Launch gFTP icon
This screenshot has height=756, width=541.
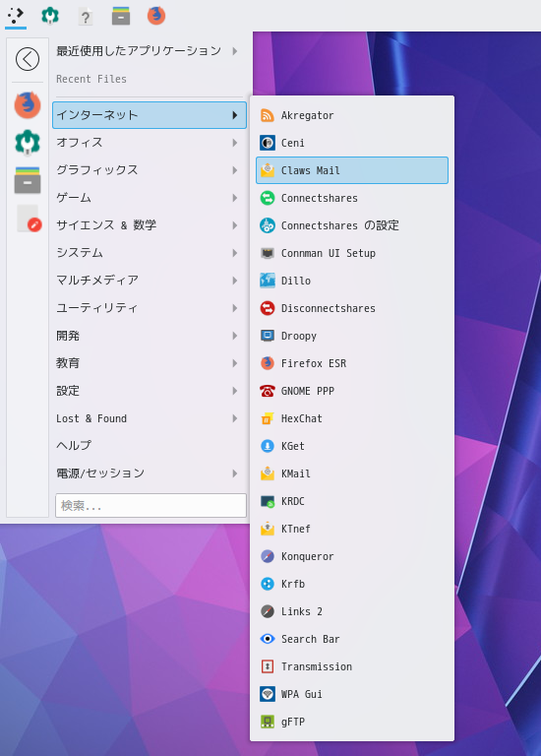pyautogui.click(x=268, y=722)
